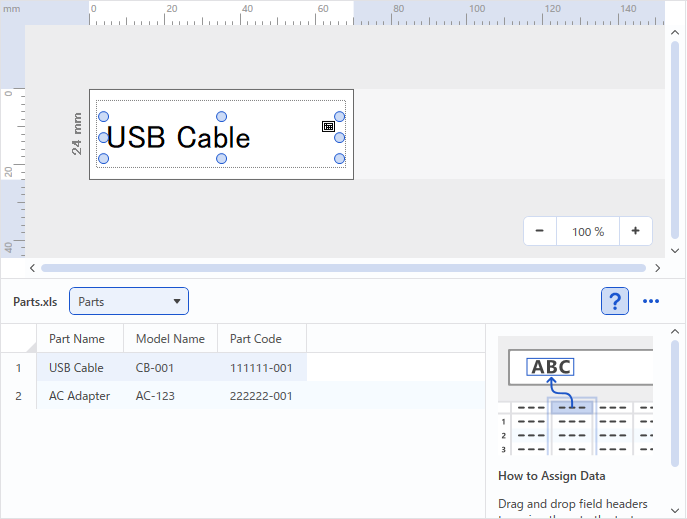Click the help question mark button

(x=615, y=301)
